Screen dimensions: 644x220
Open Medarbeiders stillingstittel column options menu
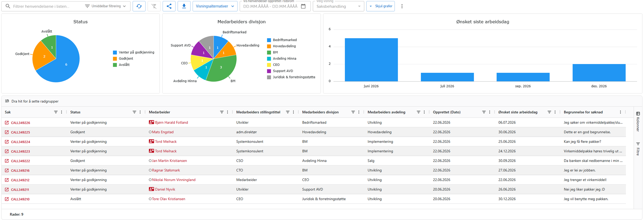coord(293,112)
